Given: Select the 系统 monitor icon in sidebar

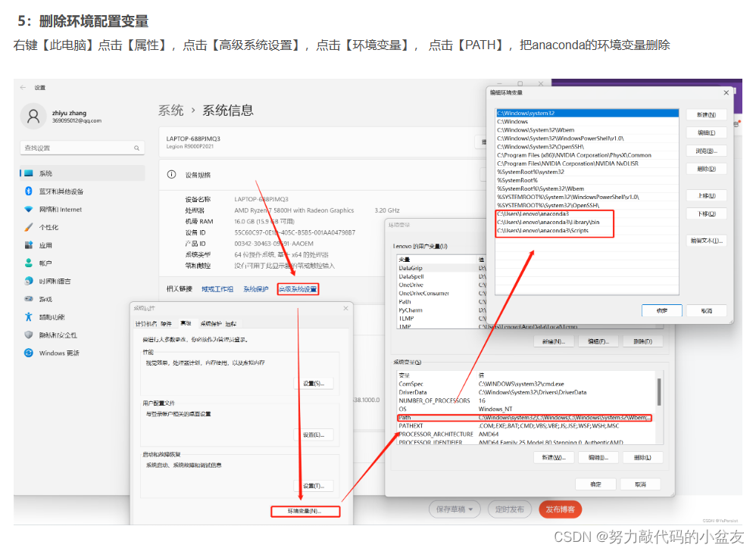Looking at the screenshot, I should [29, 173].
